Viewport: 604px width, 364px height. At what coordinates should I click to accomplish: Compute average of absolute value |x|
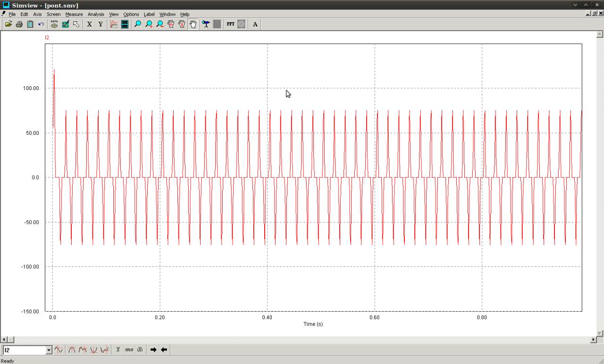tap(140, 350)
